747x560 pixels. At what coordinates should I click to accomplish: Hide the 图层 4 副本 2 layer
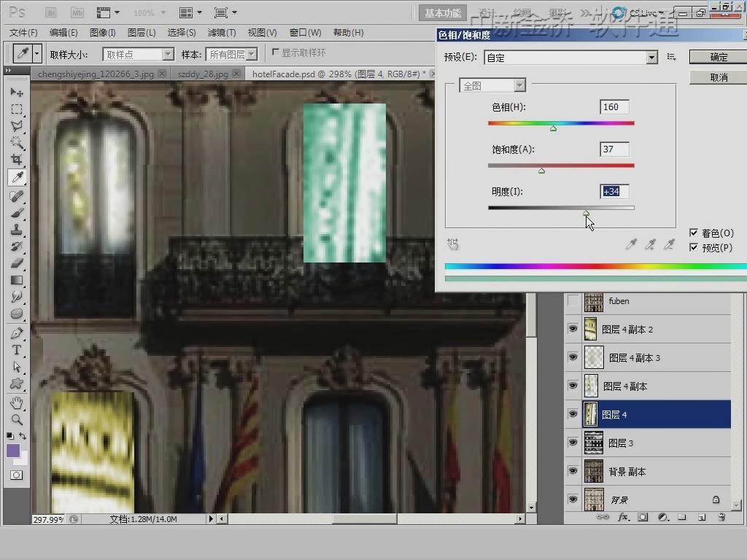[x=573, y=329]
